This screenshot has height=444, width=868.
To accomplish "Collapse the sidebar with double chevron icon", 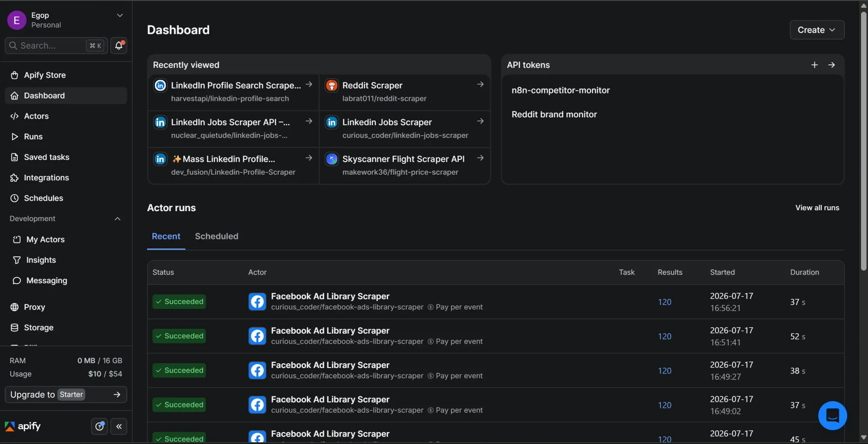I will coord(119,427).
